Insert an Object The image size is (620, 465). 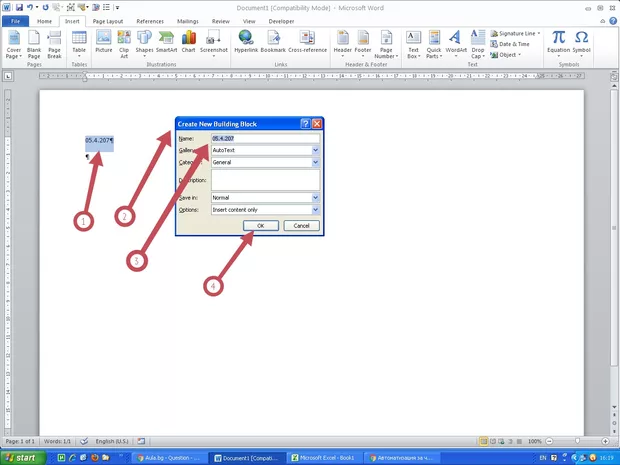click(506, 55)
